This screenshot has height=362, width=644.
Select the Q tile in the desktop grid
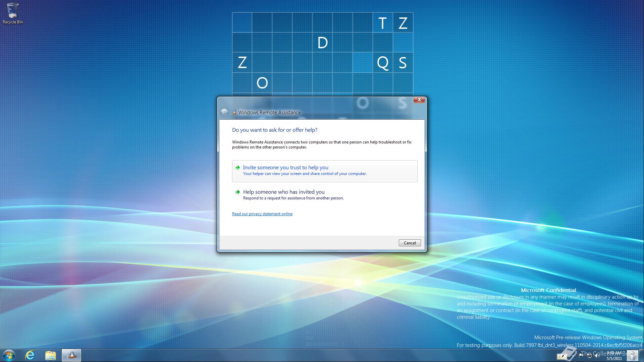pos(383,63)
